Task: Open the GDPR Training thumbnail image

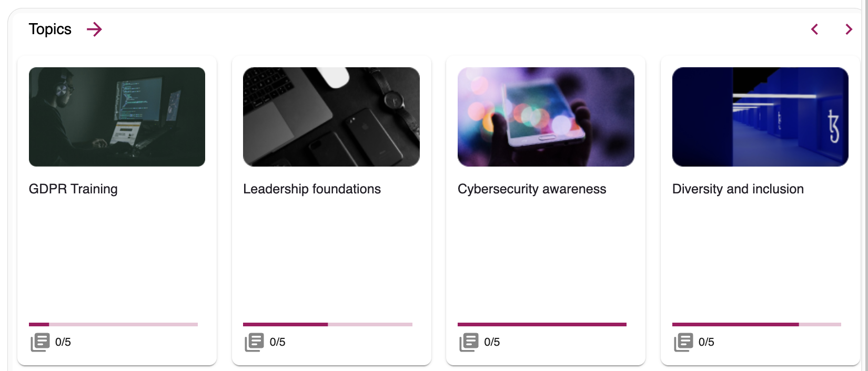Action: pyautogui.click(x=117, y=117)
